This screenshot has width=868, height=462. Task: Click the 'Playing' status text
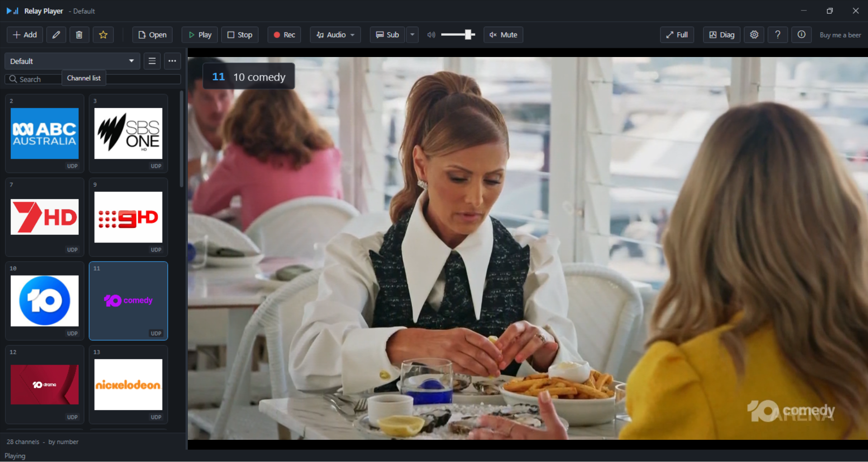[x=15, y=456]
